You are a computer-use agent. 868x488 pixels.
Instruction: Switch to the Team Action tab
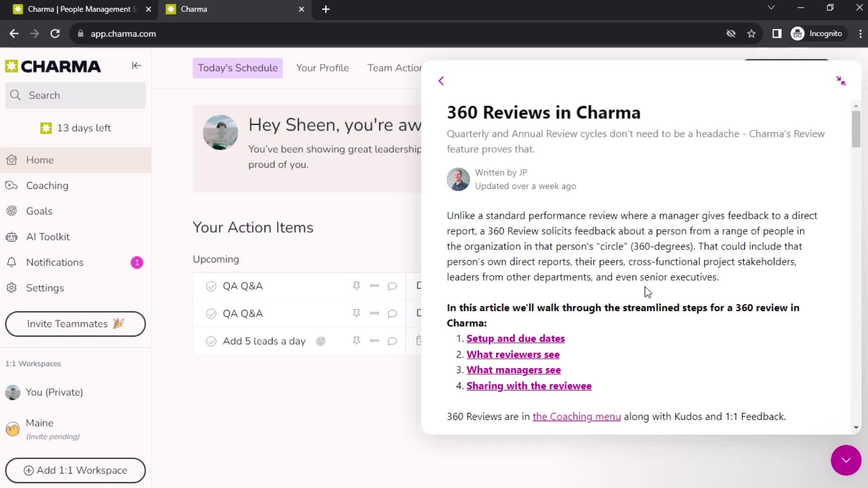(x=394, y=68)
